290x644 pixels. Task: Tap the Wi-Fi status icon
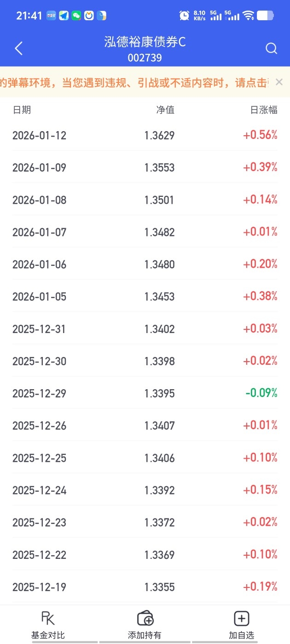tap(249, 16)
